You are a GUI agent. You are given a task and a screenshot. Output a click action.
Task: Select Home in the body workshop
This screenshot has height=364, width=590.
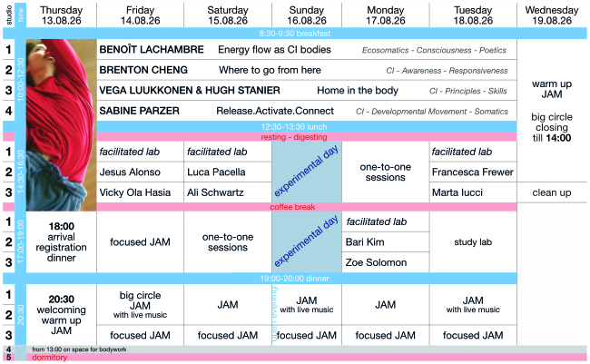tap(358, 91)
